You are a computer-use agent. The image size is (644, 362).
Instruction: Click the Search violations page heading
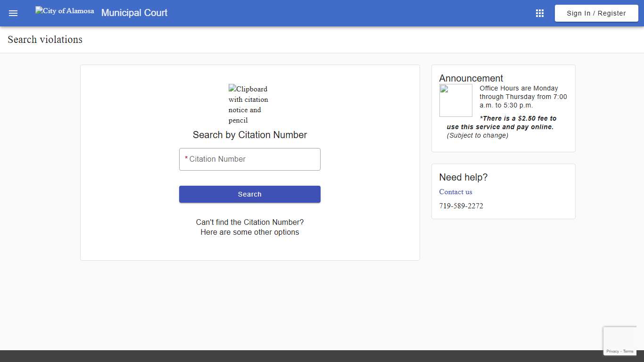point(44,40)
